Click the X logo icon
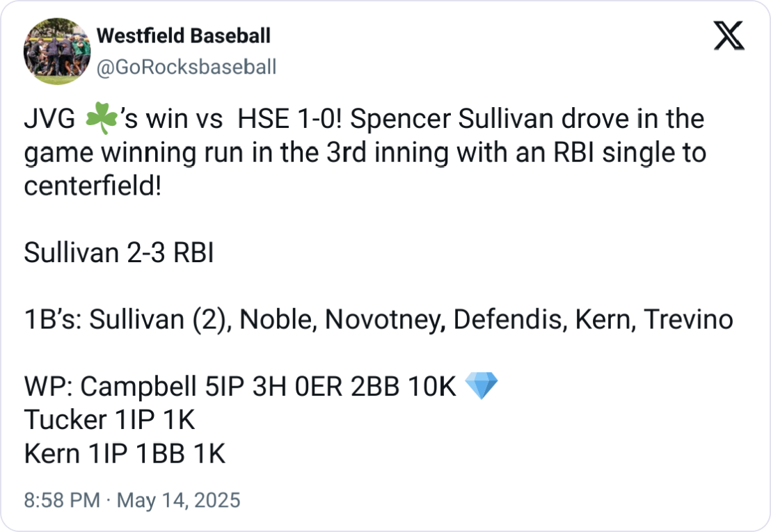Viewport: 771px width, 532px height. [729, 37]
